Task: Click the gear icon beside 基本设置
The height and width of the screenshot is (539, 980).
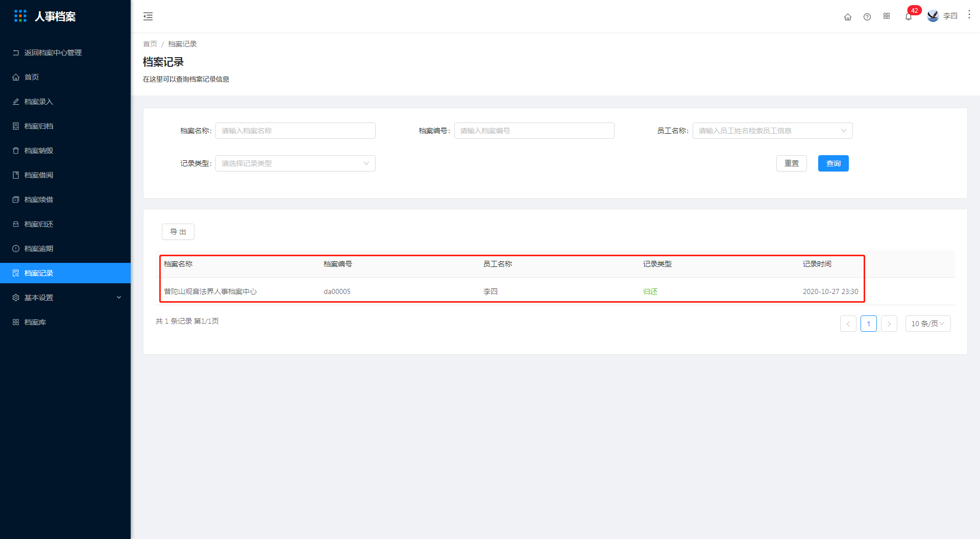Action: coord(16,298)
